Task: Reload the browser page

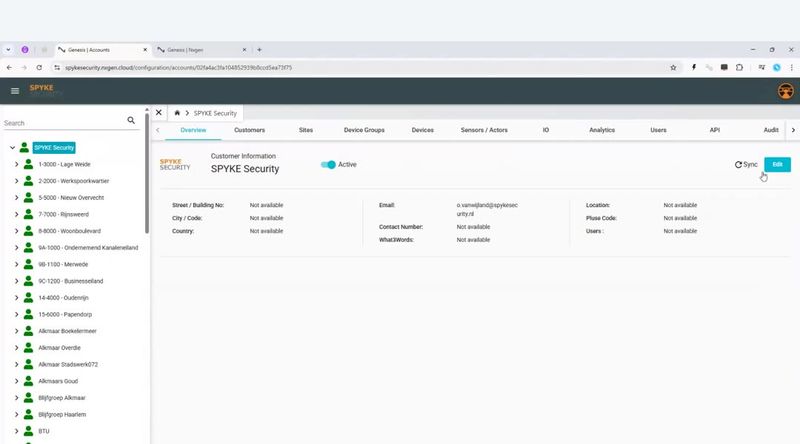Action: tap(39, 67)
